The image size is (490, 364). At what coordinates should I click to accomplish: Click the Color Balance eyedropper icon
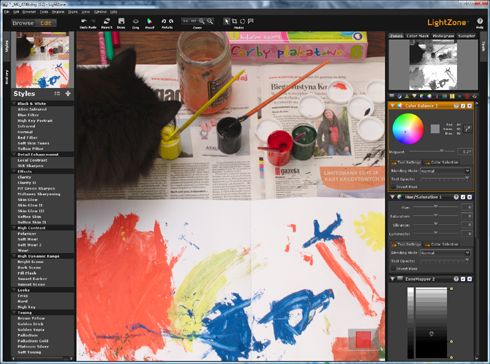(467, 129)
